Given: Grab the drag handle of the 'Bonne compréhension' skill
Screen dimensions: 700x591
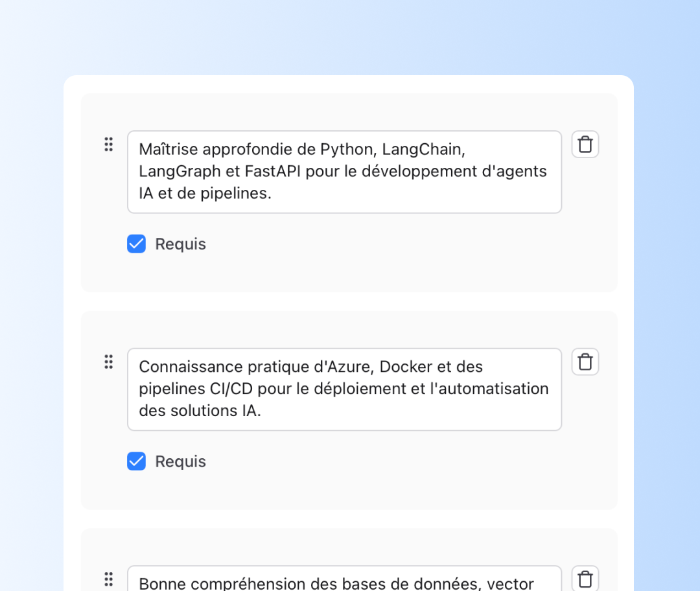Looking at the screenshot, I should 109,579.
